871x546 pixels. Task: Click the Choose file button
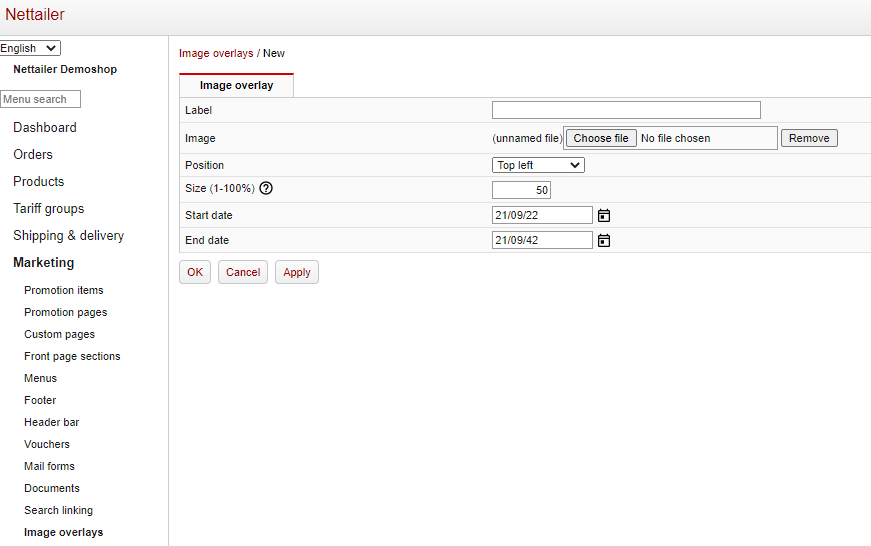point(601,138)
